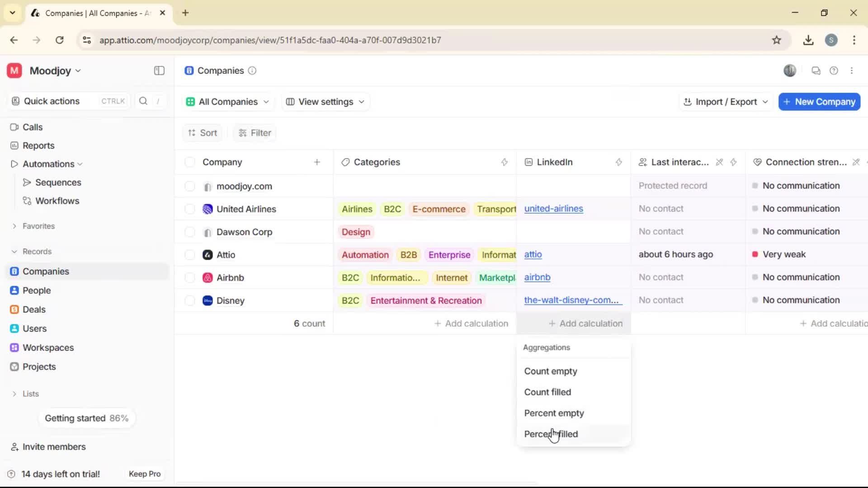Open the help question mark icon
Screen dimensions: 868x488
point(834,70)
